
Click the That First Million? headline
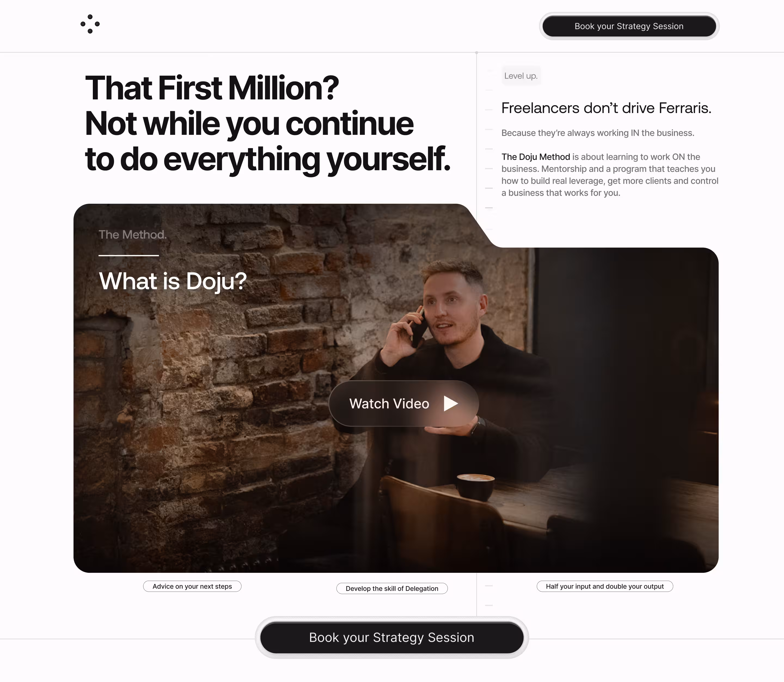pos(212,88)
